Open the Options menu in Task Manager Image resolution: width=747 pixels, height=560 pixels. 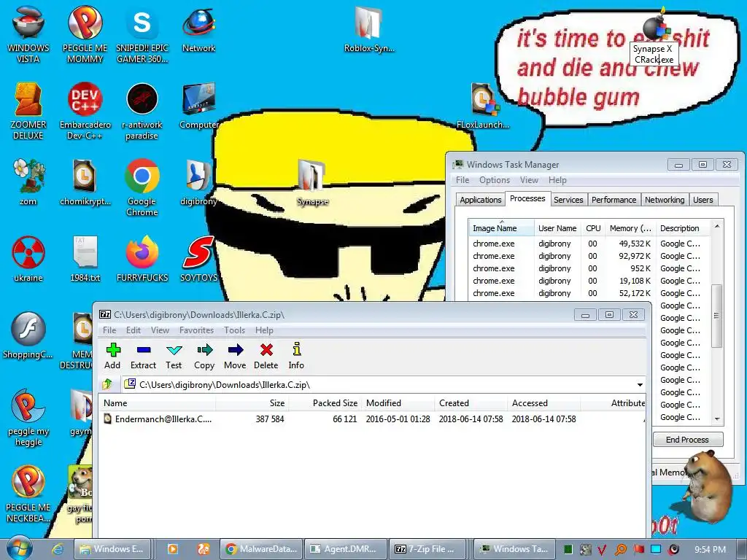tap(495, 180)
